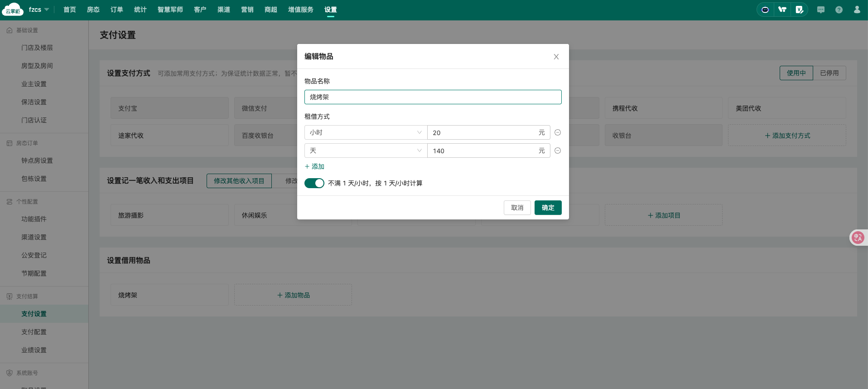
Task: Click the user account profile icon
Action: click(857, 10)
